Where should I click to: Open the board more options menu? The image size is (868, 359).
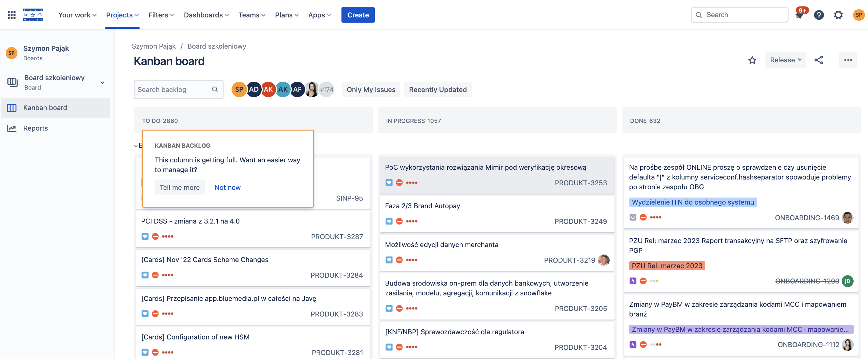[x=848, y=60]
